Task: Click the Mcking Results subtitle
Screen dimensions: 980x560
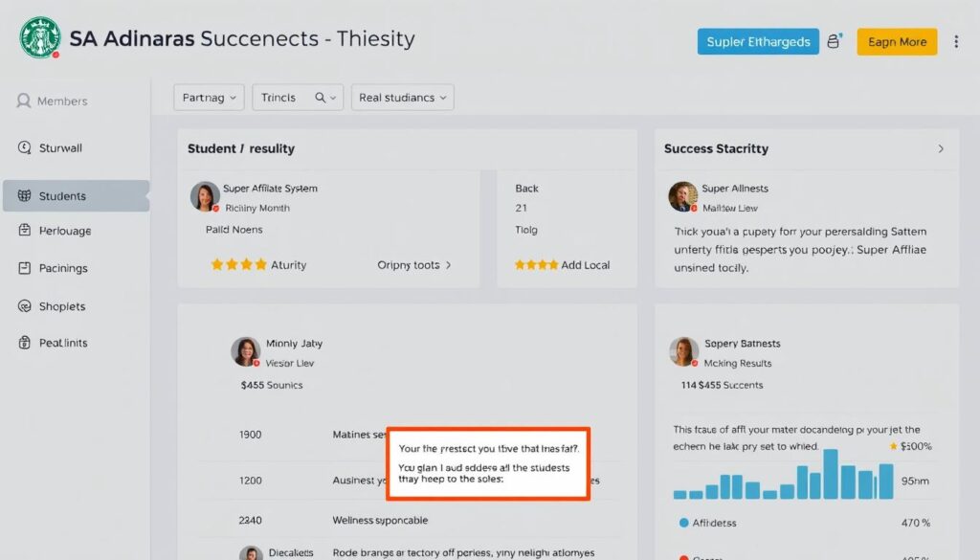Action: [x=738, y=363]
